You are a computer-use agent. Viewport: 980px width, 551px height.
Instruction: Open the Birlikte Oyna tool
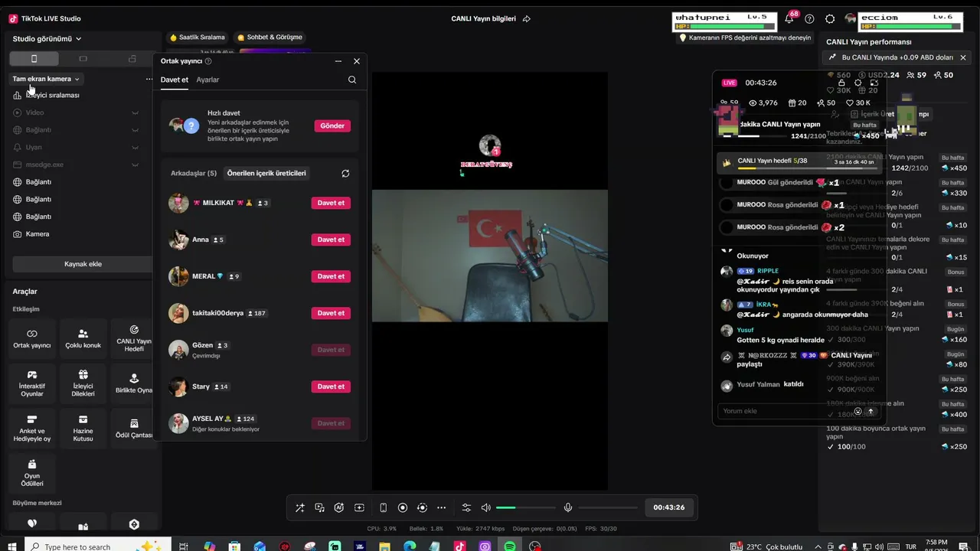tap(134, 384)
